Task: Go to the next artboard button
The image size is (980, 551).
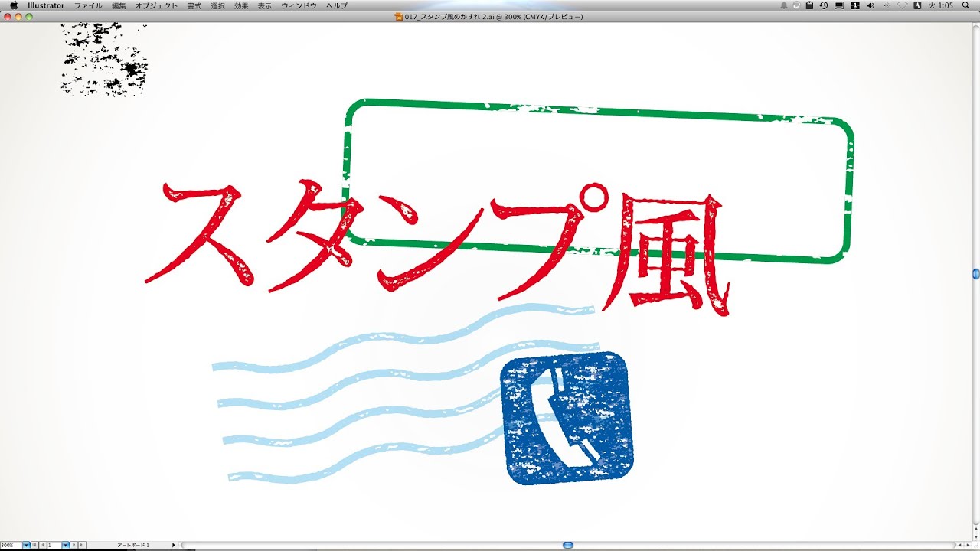Action: coord(74,545)
